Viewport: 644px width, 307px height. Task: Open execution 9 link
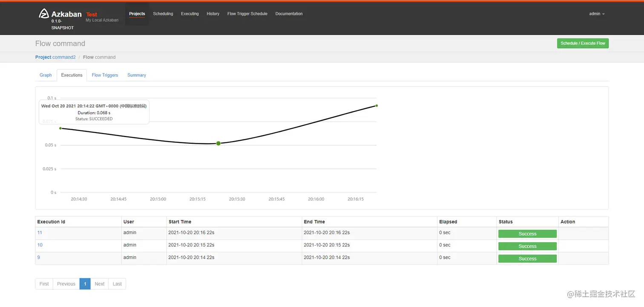point(39,258)
